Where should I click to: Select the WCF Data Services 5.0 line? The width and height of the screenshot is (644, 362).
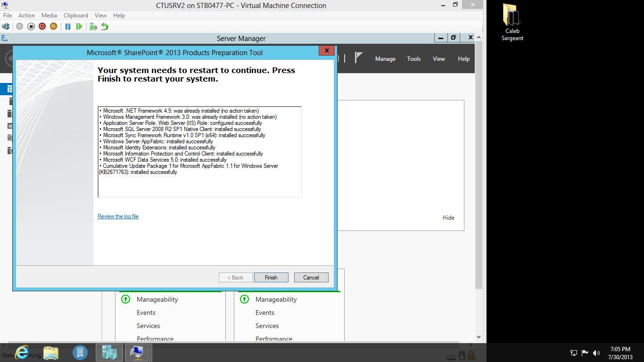point(163,160)
